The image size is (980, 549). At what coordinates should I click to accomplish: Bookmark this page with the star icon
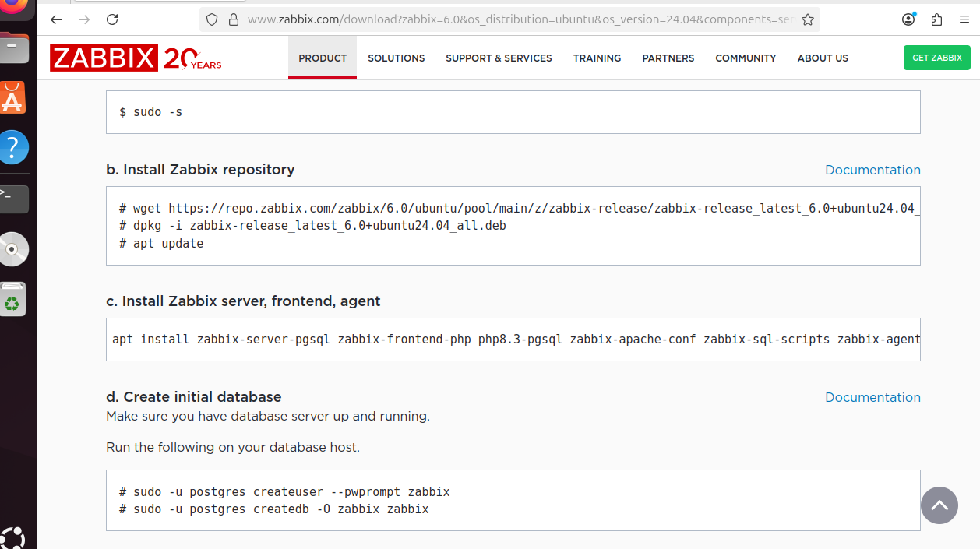pyautogui.click(x=807, y=19)
